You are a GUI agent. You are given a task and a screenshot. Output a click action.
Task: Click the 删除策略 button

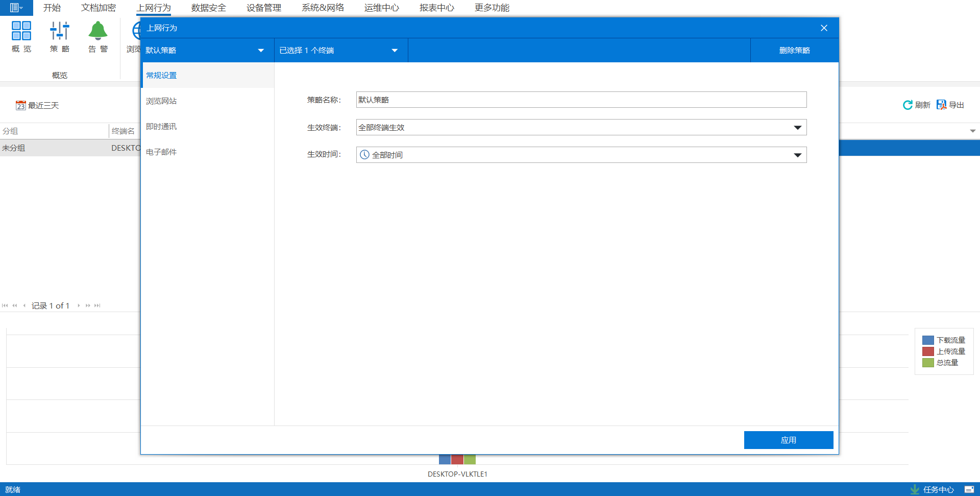tap(794, 51)
